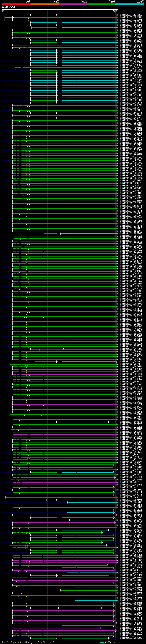Click label UniRef100_Q5XUC3
The height and width of the screenshot is (644, 146).
coord(131,75)
